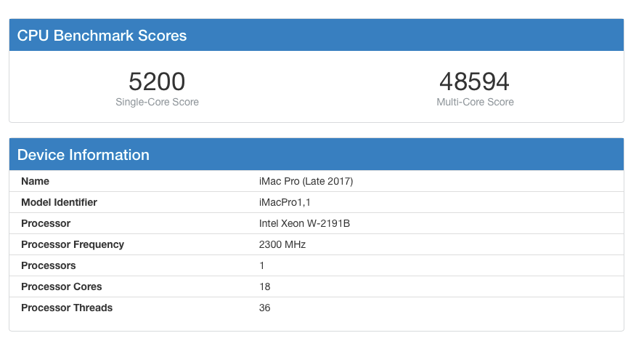Select the Intel Xeon W-2191B value
This screenshot has width=644, height=341.
click(x=304, y=223)
